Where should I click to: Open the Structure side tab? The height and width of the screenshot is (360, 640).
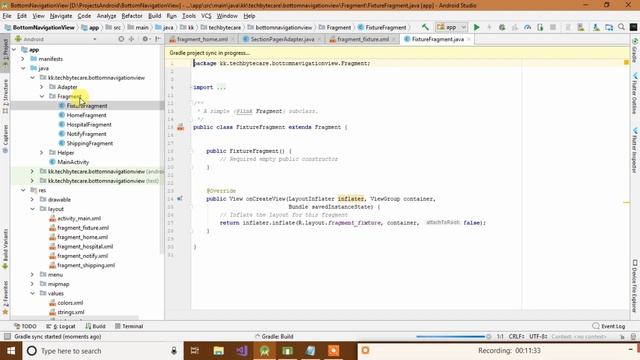[5, 96]
